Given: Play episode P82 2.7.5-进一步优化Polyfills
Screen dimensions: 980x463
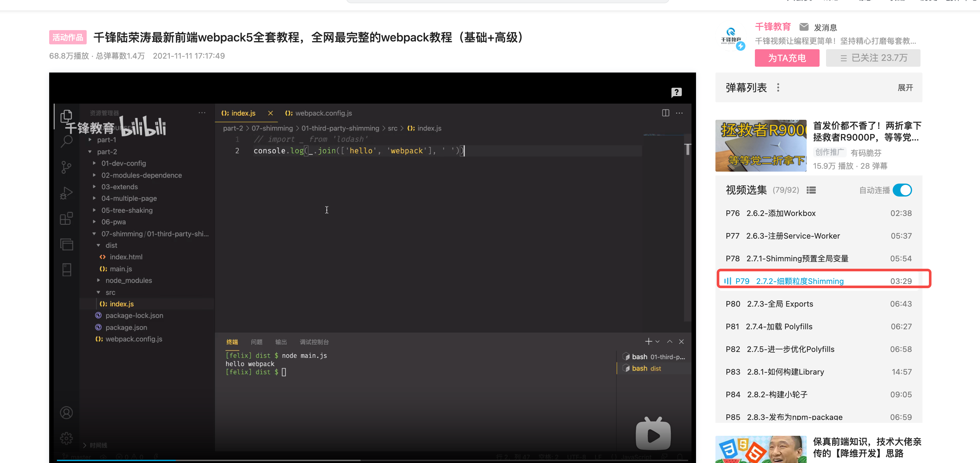Looking at the screenshot, I should click(x=818, y=349).
